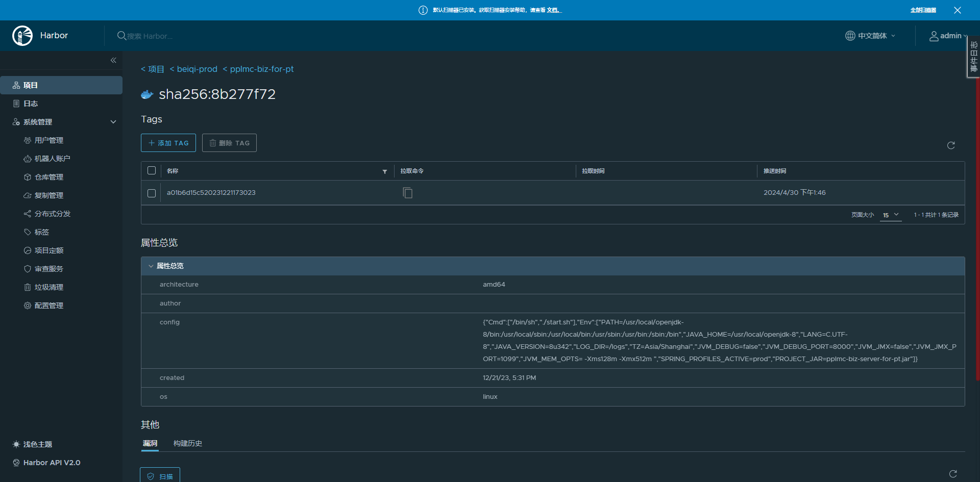Click os value linux

coord(490,397)
